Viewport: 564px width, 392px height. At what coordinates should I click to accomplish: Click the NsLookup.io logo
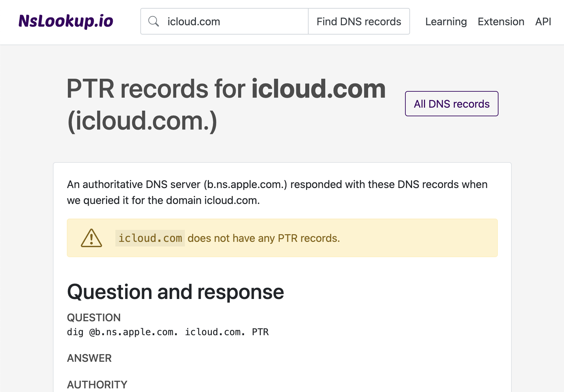click(x=66, y=21)
